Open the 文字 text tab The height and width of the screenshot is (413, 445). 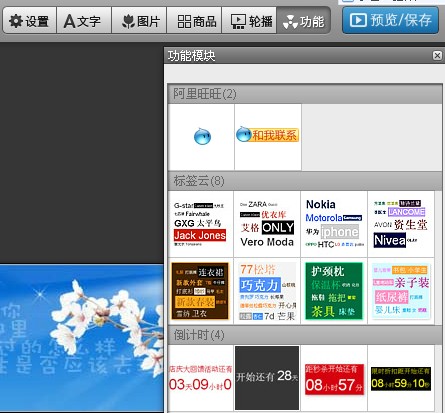(x=84, y=21)
